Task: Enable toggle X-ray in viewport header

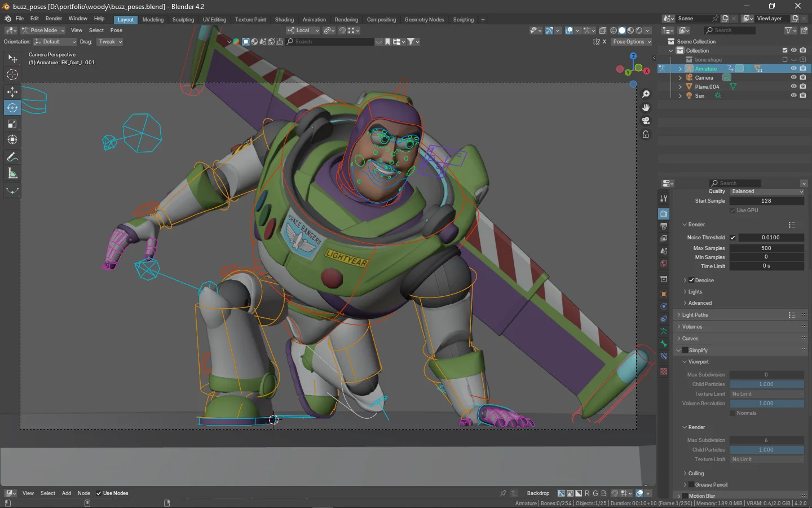Action: (602, 30)
